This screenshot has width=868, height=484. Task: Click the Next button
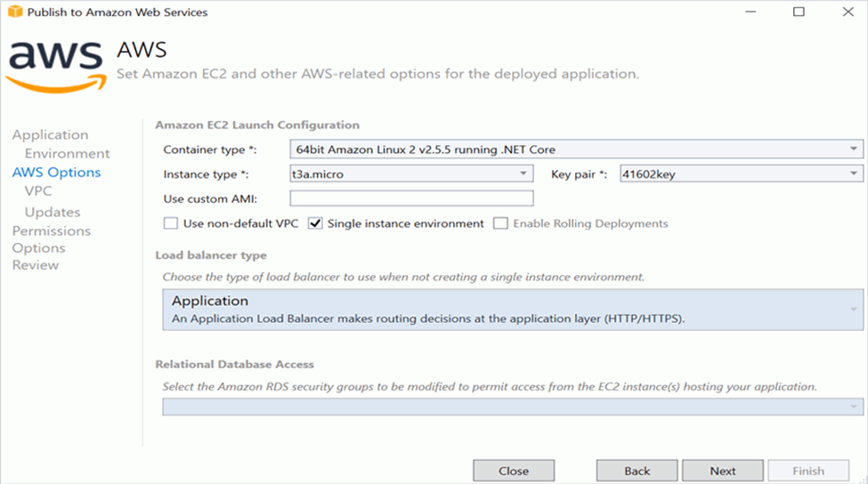pyautogui.click(x=723, y=471)
